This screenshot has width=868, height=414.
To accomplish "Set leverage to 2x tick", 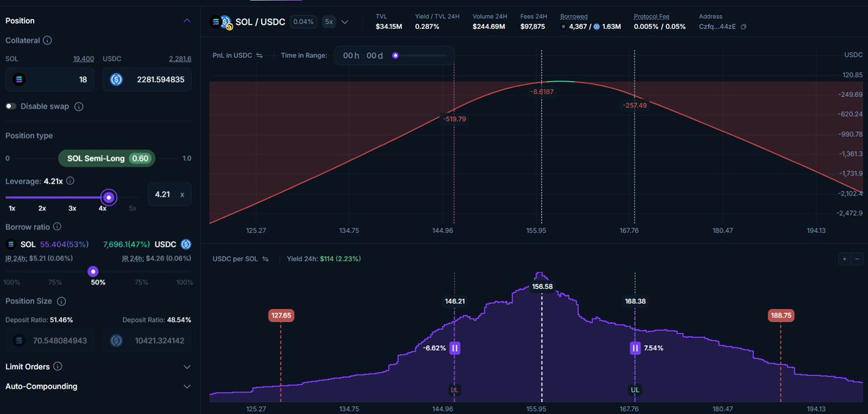I will tap(42, 208).
